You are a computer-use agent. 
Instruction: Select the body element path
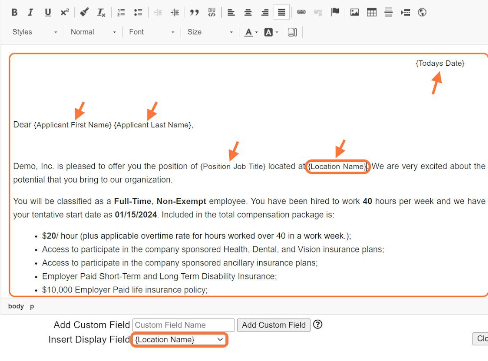coord(16,306)
